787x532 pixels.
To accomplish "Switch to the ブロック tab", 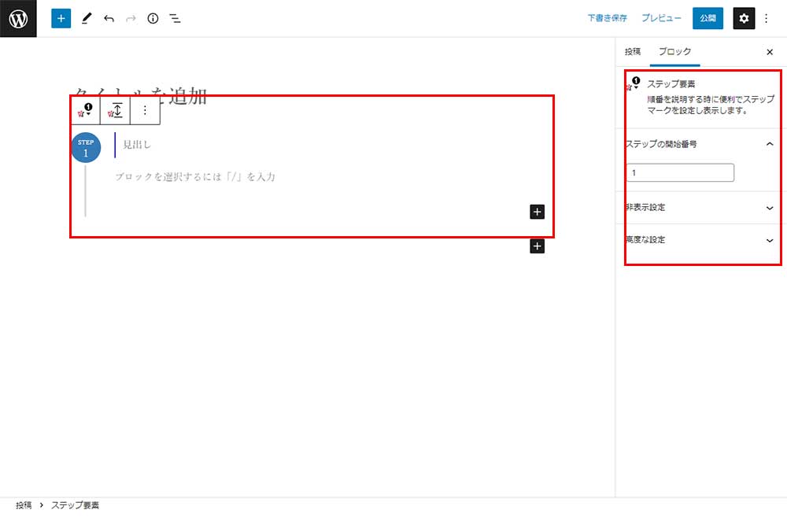I will (674, 51).
